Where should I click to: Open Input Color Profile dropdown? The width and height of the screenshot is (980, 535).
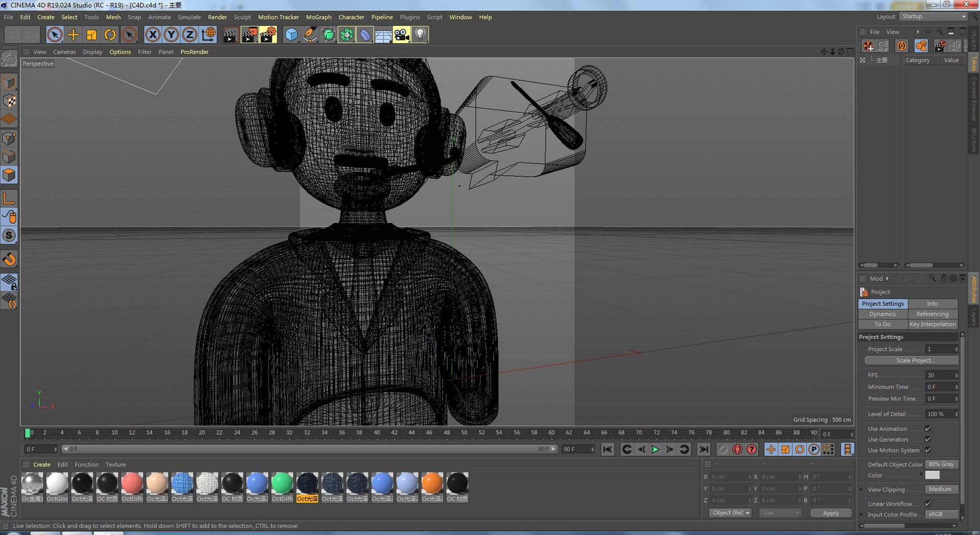click(x=942, y=514)
